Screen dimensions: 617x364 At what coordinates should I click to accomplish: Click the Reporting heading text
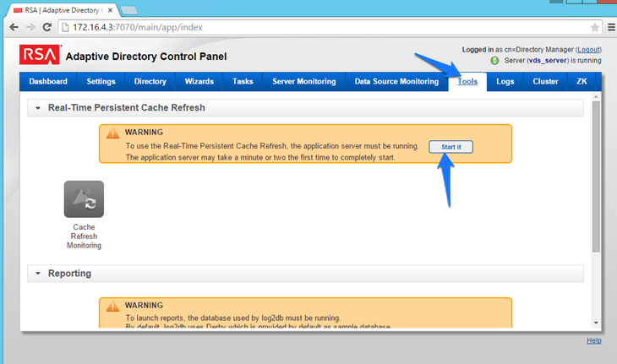point(69,273)
